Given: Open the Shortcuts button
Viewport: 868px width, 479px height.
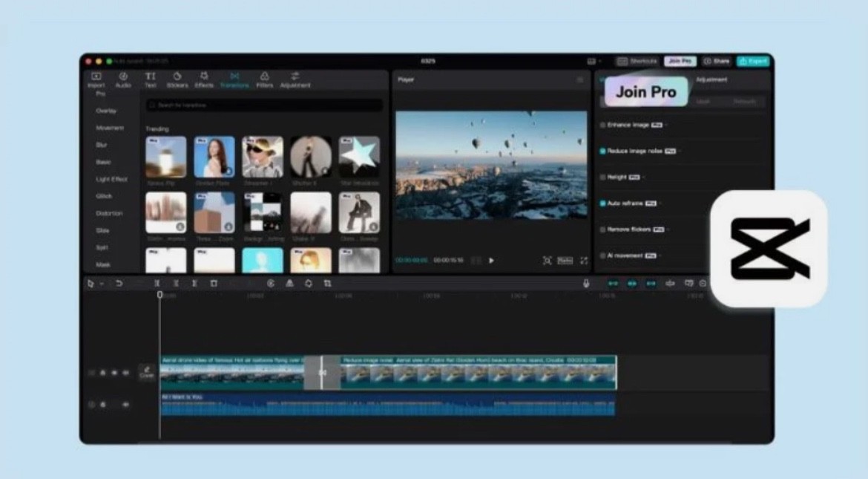Looking at the screenshot, I should click(x=637, y=61).
